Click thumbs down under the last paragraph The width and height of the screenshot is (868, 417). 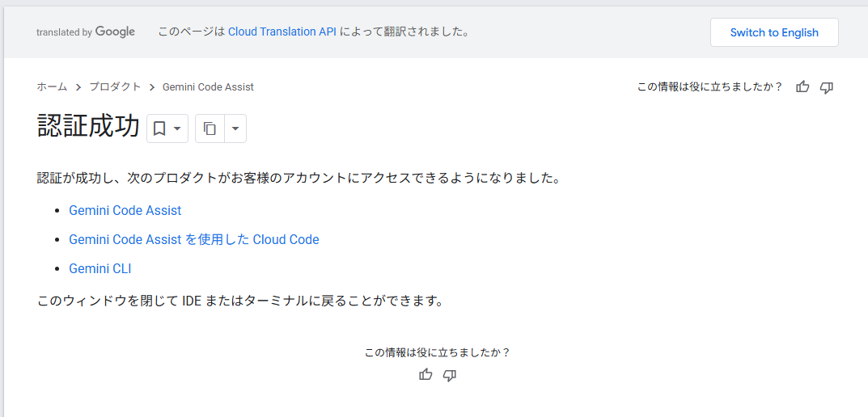click(x=450, y=375)
